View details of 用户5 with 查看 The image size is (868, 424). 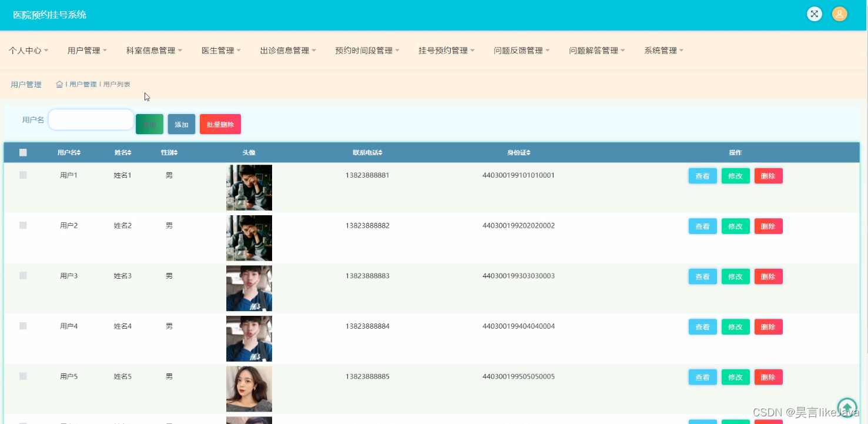tap(703, 377)
